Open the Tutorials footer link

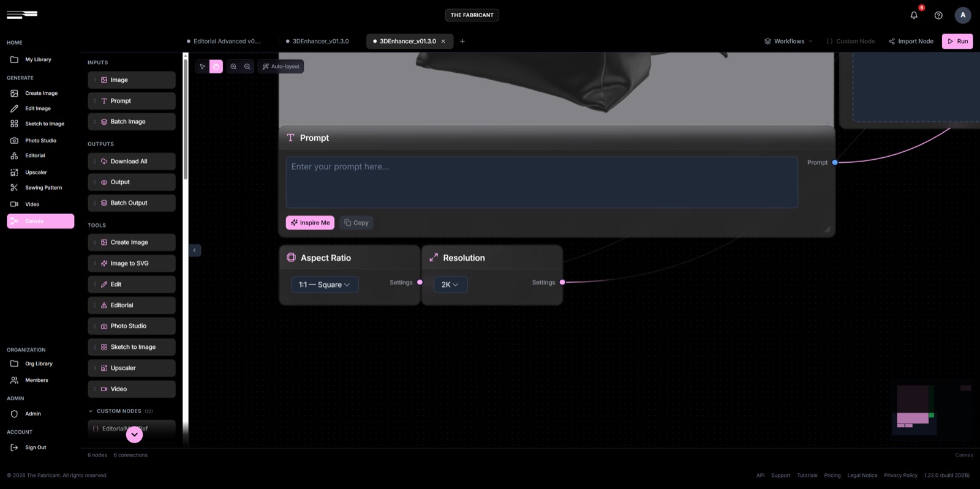click(x=807, y=476)
